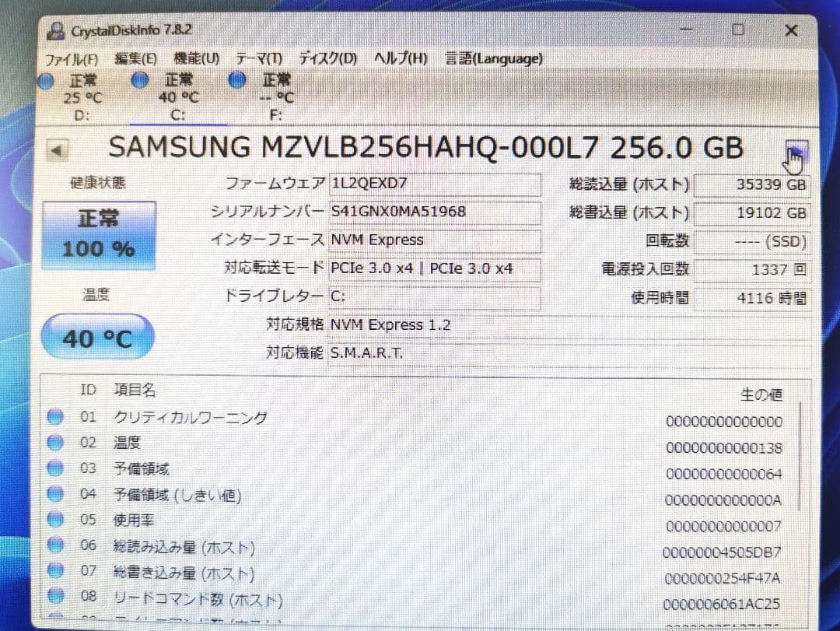Open the 機能(U) menu
This screenshot has height=631, width=840.
[x=196, y=59]
